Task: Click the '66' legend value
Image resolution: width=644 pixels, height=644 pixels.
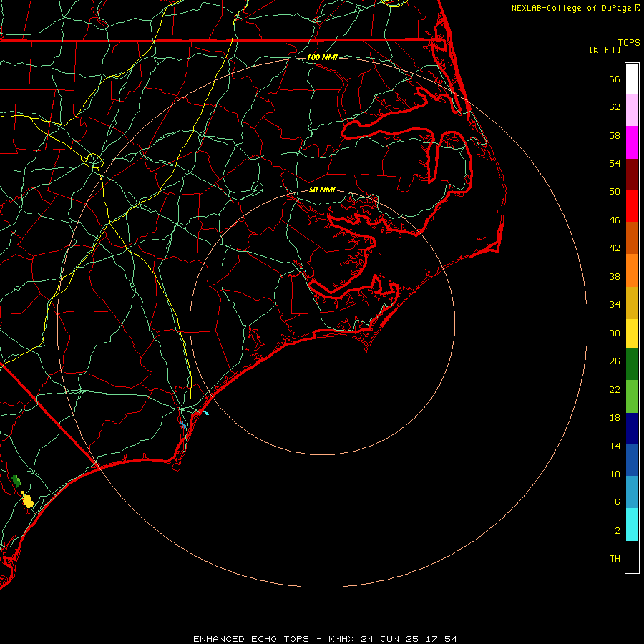Action: [615, 79]
